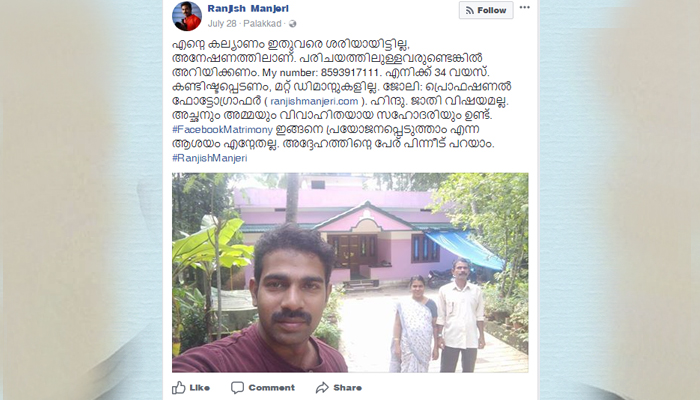Open the poster's profile picture

[187, 16]
